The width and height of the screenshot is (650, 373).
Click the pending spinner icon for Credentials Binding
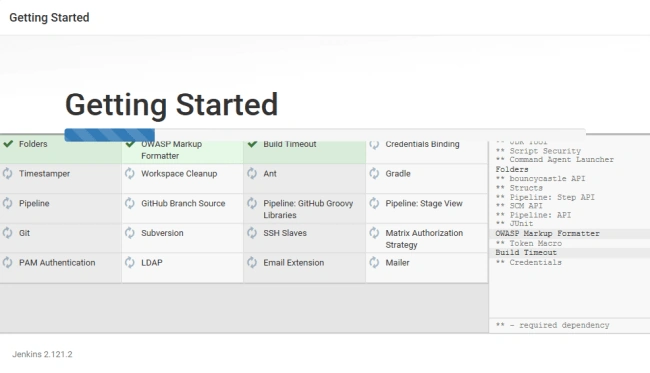[x=374, y=144]
